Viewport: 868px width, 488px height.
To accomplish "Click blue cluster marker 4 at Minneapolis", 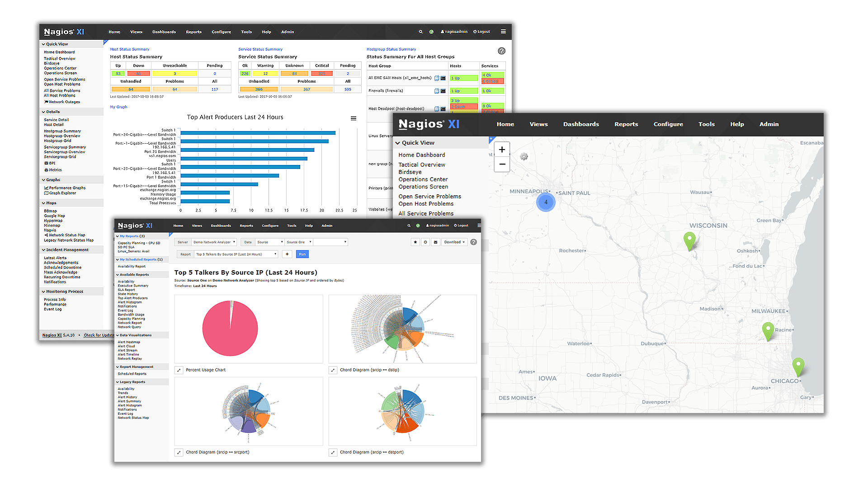I will click(546, 202).
